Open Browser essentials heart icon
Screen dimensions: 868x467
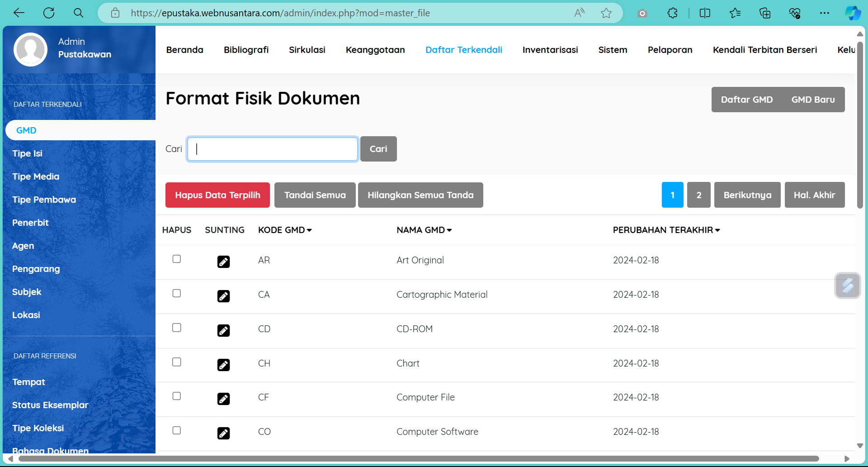[795, 13]
